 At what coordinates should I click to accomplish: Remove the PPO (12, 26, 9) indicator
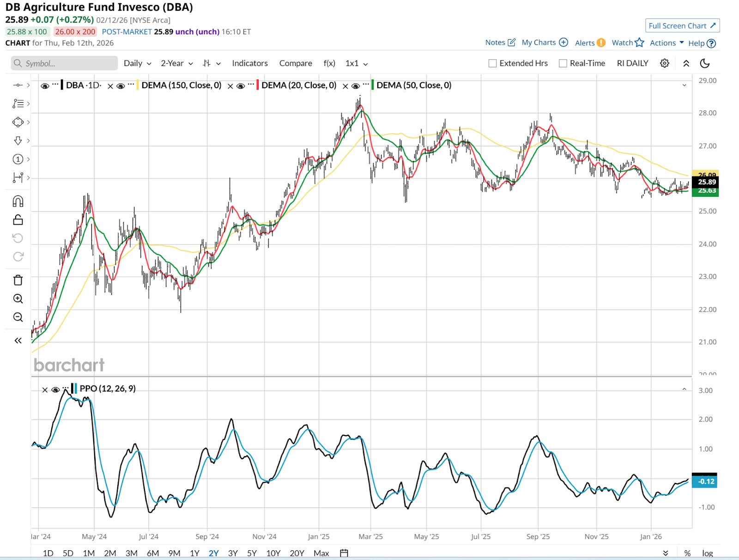pos(45,390)
